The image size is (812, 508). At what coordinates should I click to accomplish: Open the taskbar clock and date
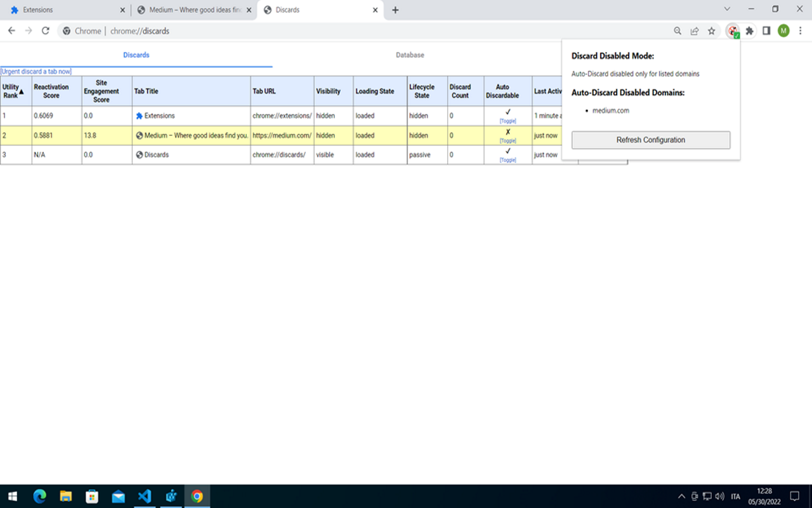(764, 496)
